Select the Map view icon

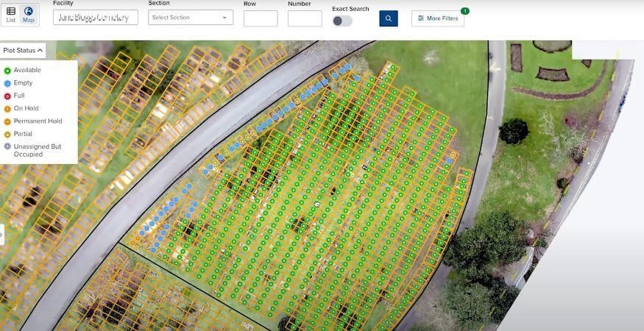pos(29,15)
